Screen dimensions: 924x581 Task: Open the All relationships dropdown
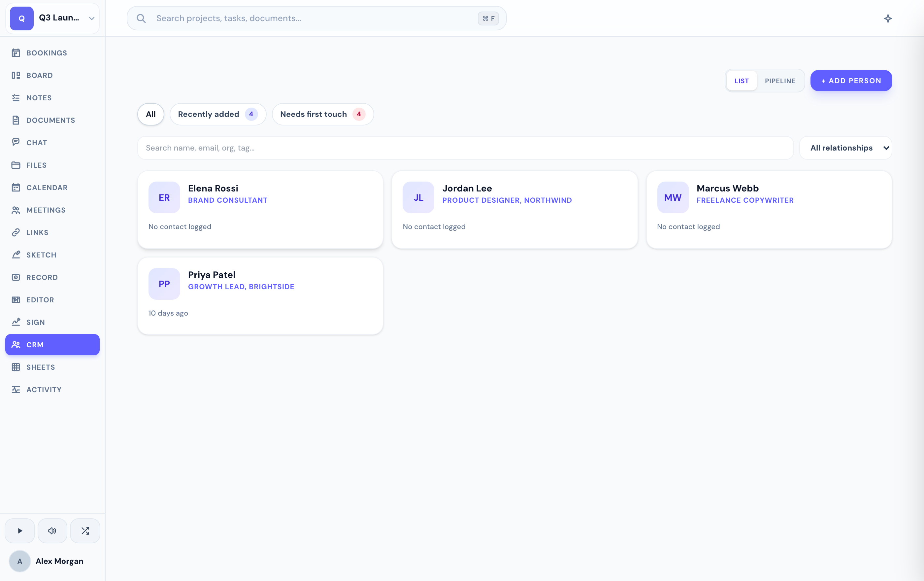846,148
